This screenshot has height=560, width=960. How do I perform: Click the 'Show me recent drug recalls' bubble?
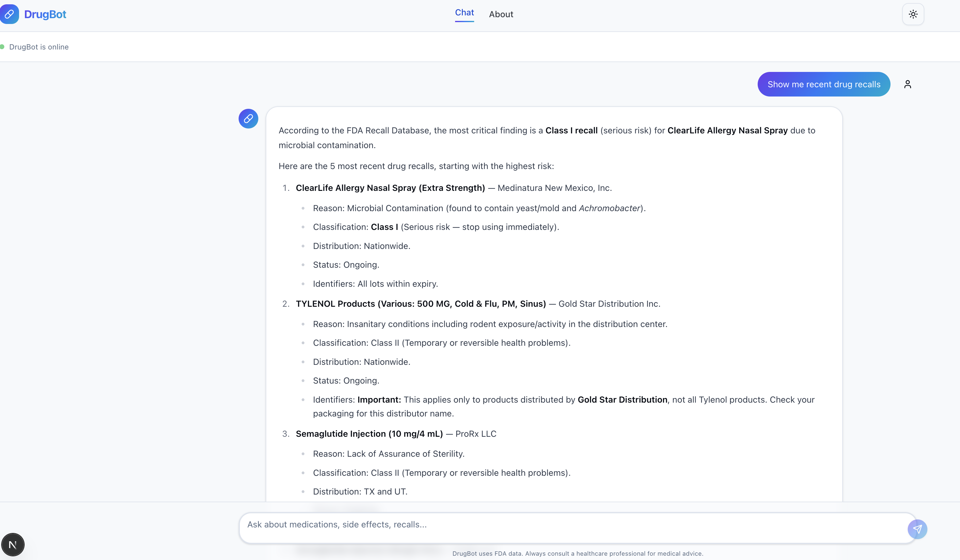coord(823,84)
